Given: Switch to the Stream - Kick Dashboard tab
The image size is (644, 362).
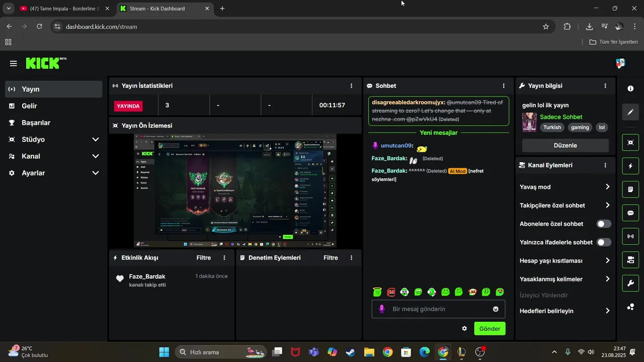Looking at the screenshot, I should pos(165,9).
